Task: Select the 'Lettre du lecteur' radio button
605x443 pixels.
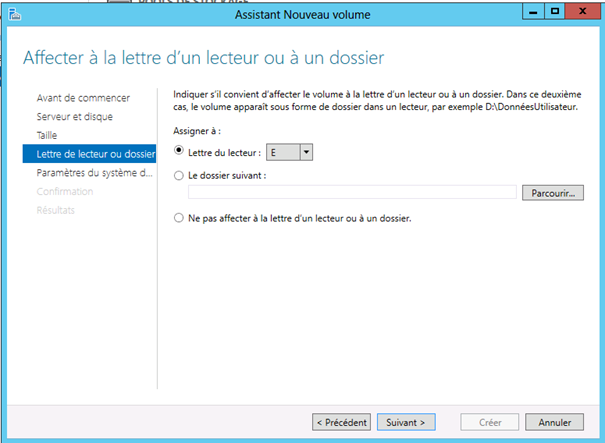Action: (179, 151)
